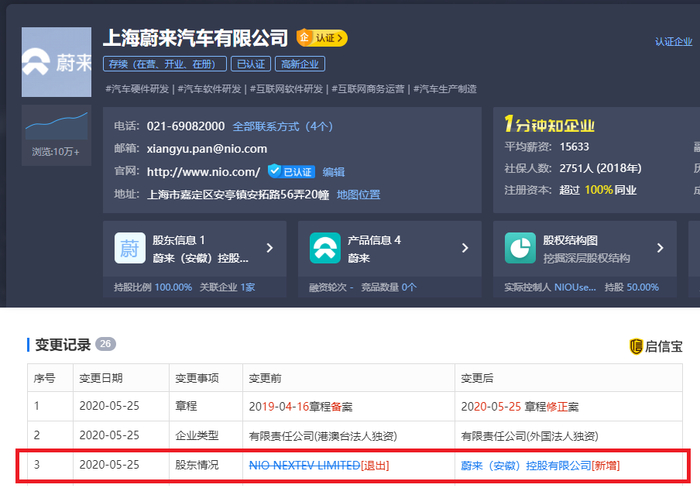Click the 已认证 tag under company name
Screen dimensions: 700x499
[x=251, y=64]
